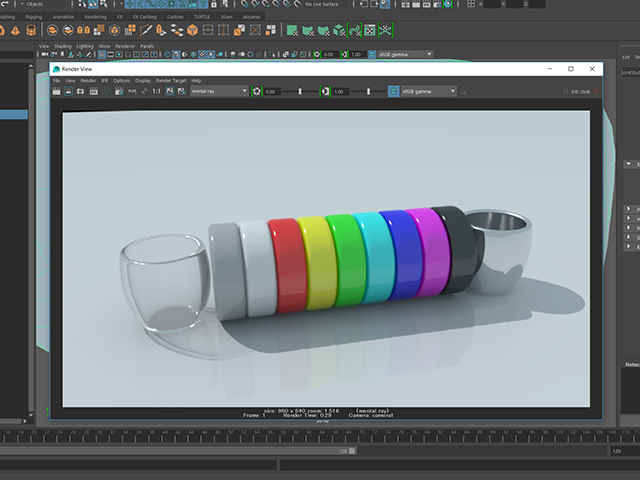Click the timeline range slider handle at 120
The image size is (640, 480).
tap(352, 451)
